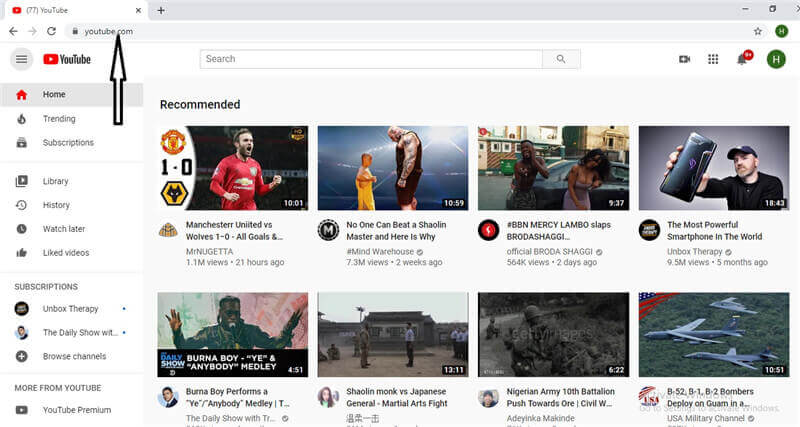Open Watch later playlist
800x427 pixels.
(63, 229)
